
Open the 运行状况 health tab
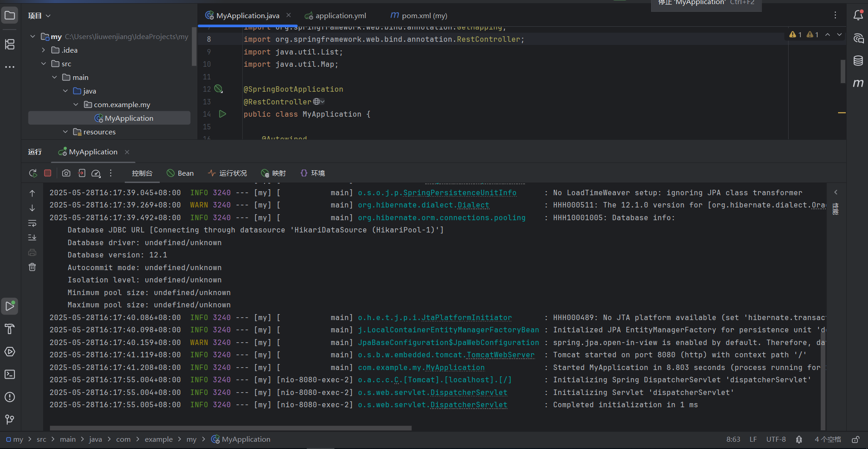227,173
